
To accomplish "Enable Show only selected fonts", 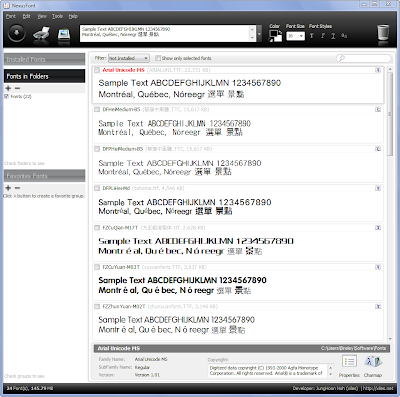I will [x=158, y=58].
